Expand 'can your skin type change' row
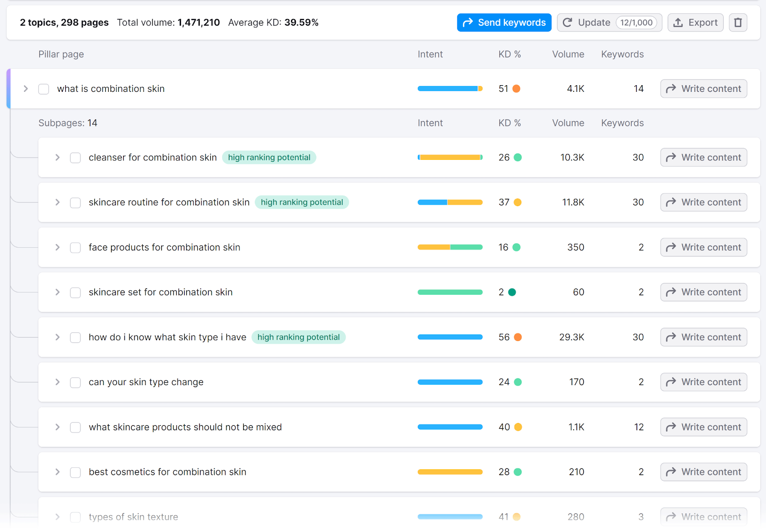 (x=57, y=382)
